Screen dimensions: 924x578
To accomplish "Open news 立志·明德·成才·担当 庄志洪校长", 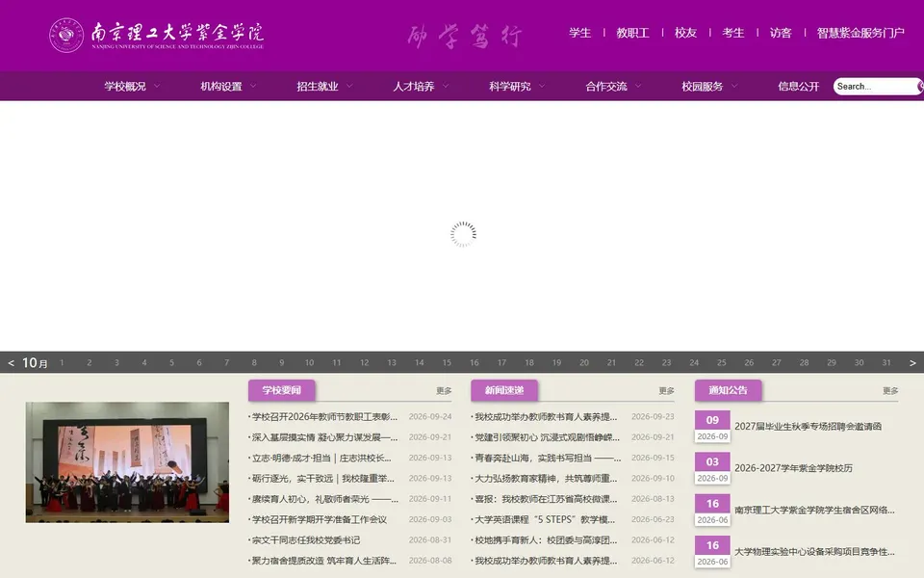I will pyautogui.click(x=321, y=458).
